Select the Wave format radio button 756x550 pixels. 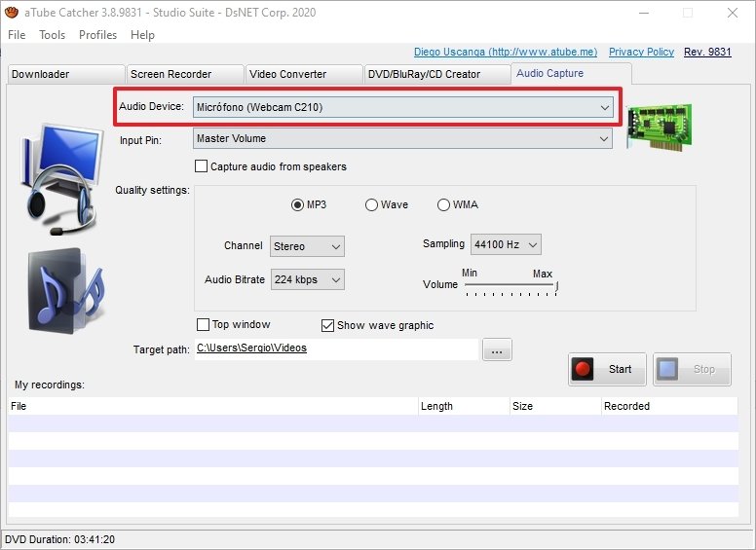coord(371,204)
